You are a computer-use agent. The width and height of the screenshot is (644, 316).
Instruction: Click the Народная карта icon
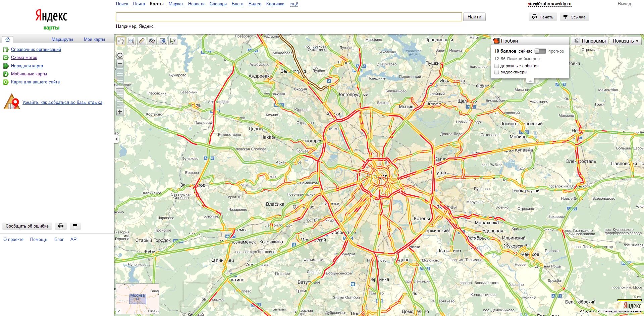coord(6,66)
